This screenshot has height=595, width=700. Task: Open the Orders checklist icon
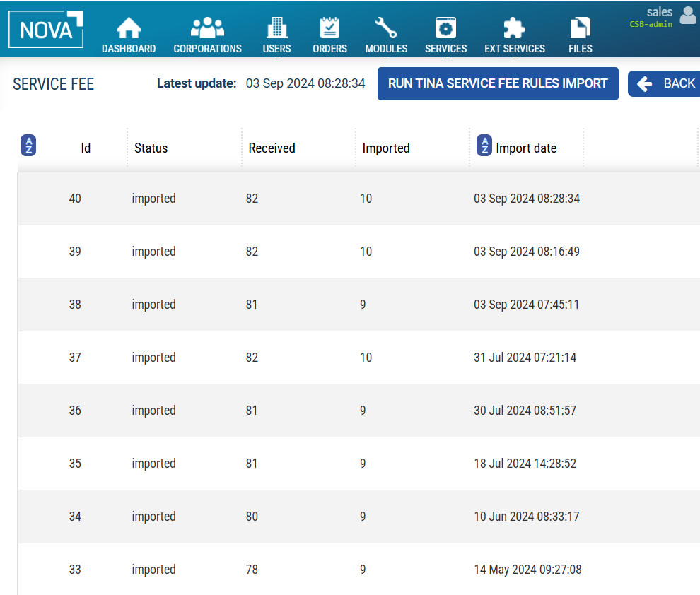coord(329,28)
